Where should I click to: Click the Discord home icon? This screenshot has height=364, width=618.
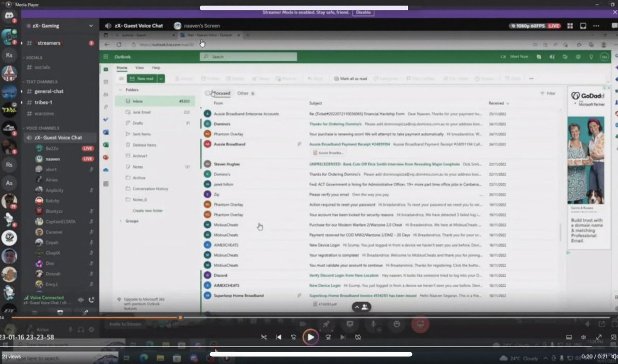[9, 16]
